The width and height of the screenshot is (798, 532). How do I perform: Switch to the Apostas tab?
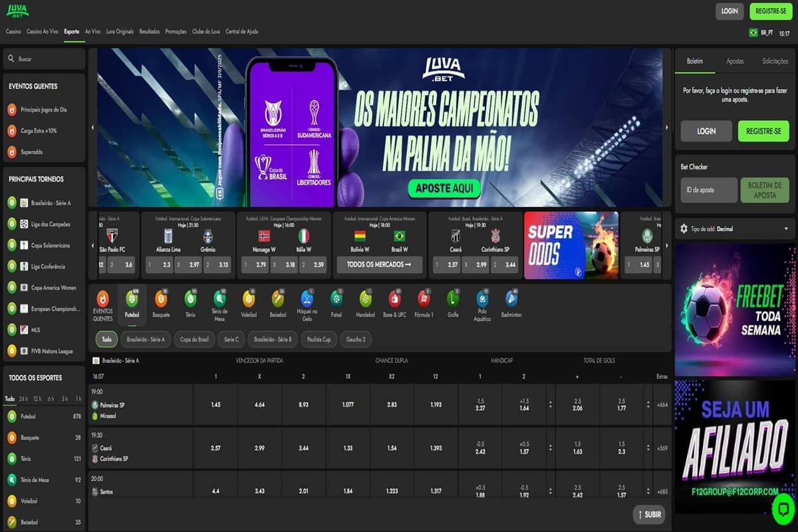point(735,61)
